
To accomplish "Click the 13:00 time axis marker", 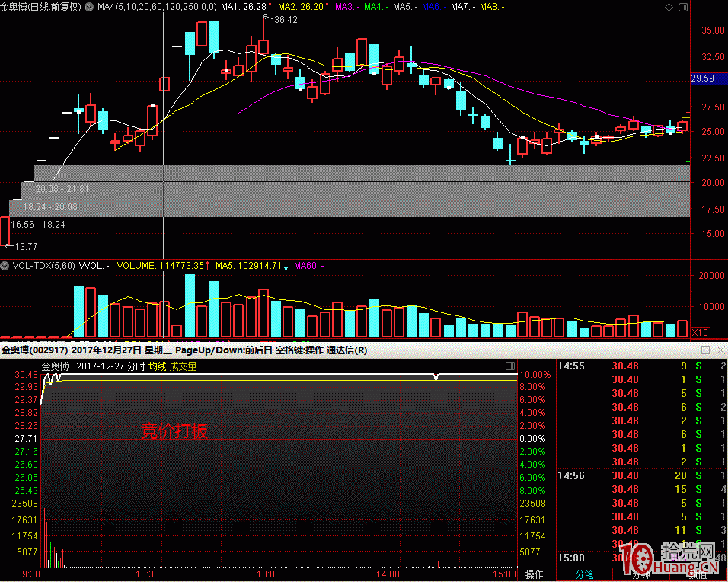I will point(268,574).
